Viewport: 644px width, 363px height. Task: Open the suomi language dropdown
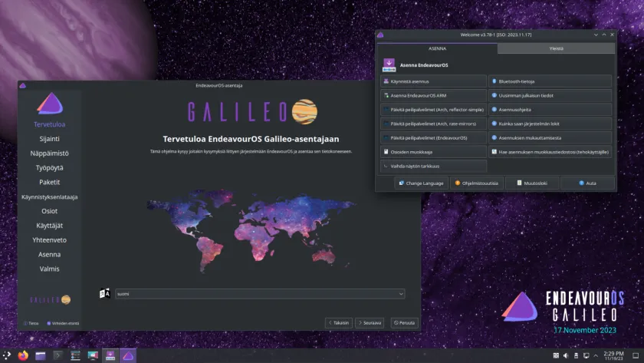point(260,294)
